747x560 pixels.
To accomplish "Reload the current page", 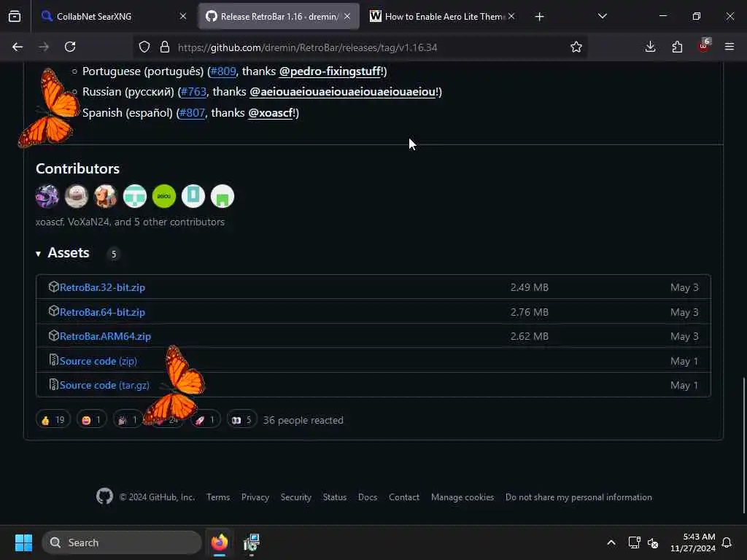I will point(70,47).
